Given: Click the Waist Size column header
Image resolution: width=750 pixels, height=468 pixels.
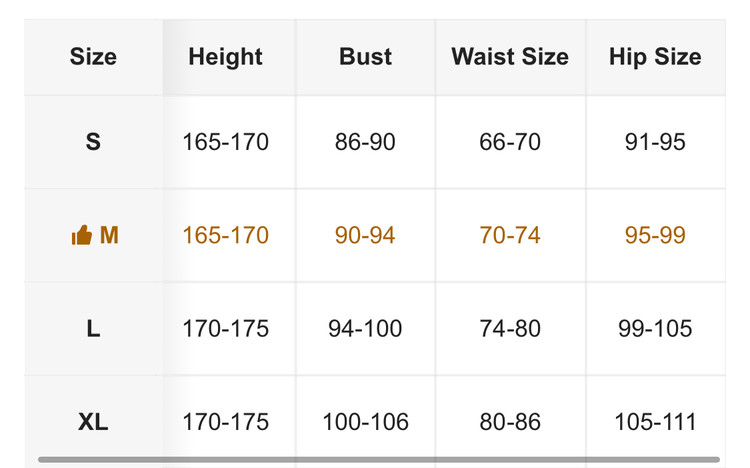Looking at the screenshot, I should 510,56.
